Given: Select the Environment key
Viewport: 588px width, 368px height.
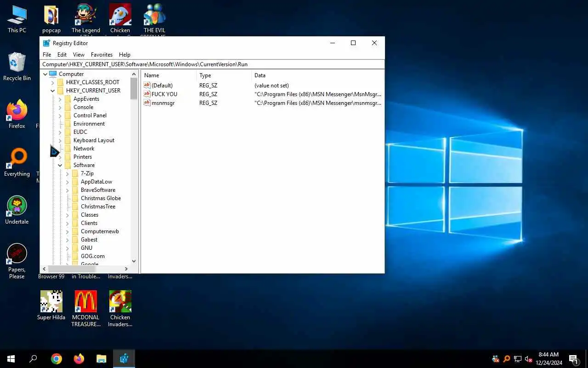Looking at the screenshot, I should tap(89, 124).
